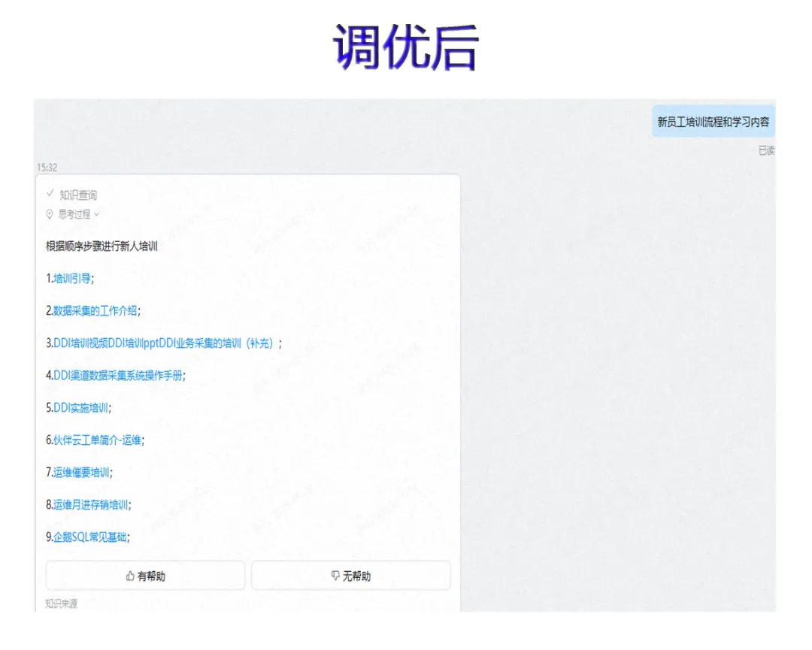
Task: Click the 调优后 heading
Action: click(406, 47)
